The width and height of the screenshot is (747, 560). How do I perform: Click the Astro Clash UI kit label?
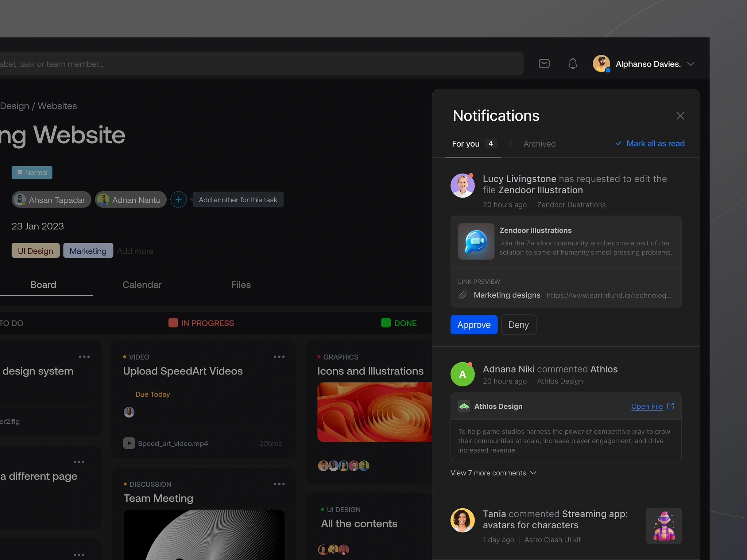[x=553, y=540]
